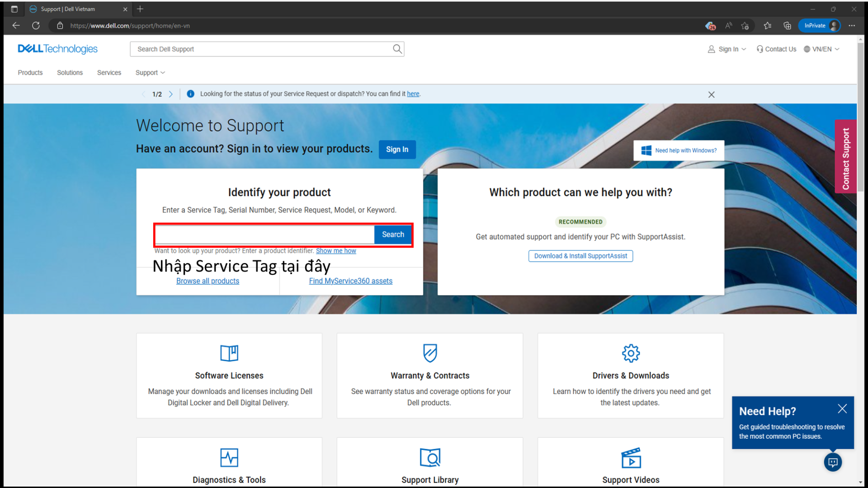Open Browse all products link
The height and width of the screenshot is (488, 868).
(x=208, y=281)
